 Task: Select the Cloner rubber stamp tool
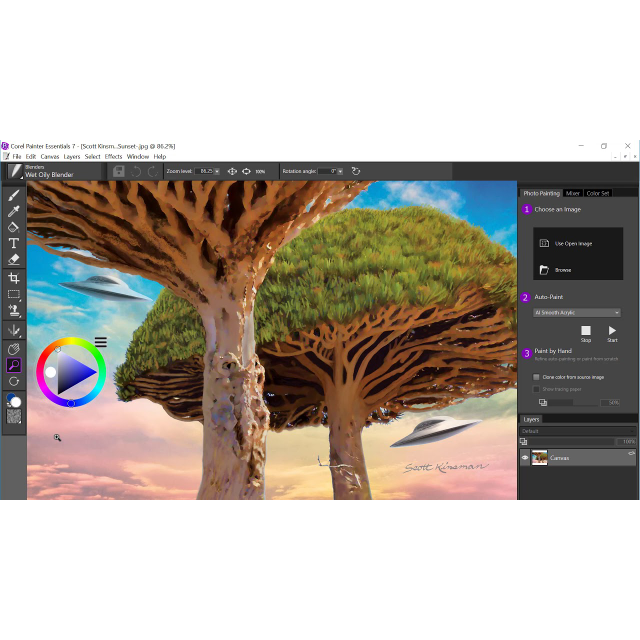[x=13, y=310]
